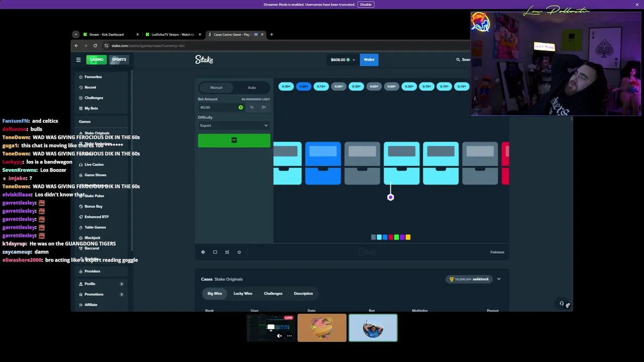Select the Manual betting mode
This screenshot has height=362, width=644.
216,87
